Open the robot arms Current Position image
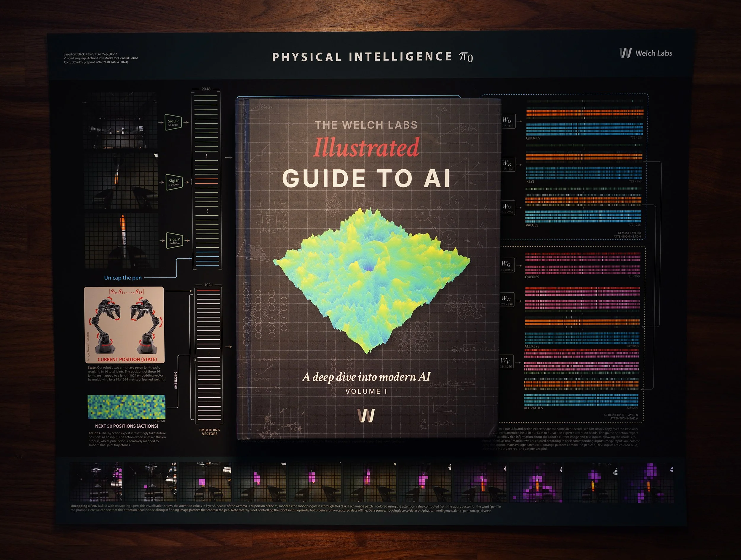The image size is (741, 560). click(x=124, y=324)
